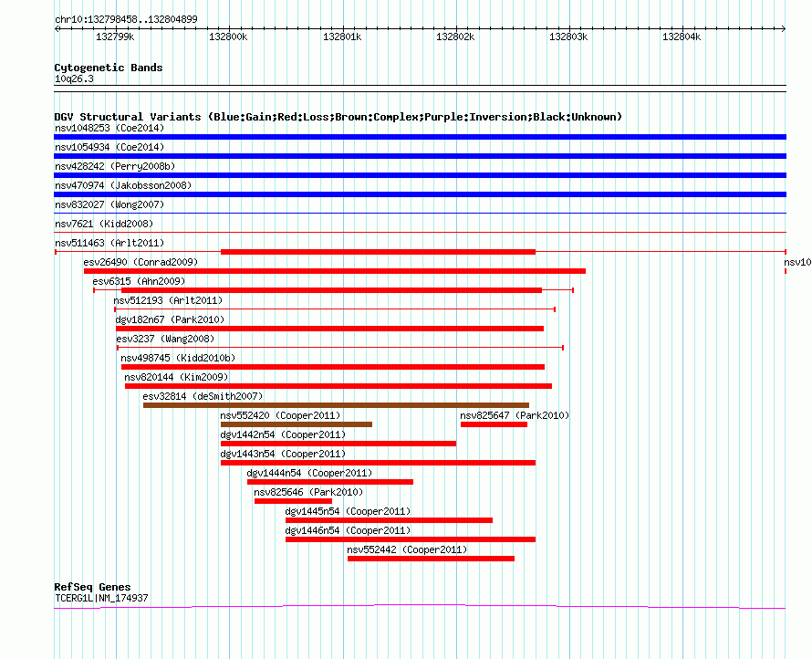Image resolution: width=812 pixels, height=659 pixels.
Task: Click the red bar under nsv825646
Action: point(293,501)
